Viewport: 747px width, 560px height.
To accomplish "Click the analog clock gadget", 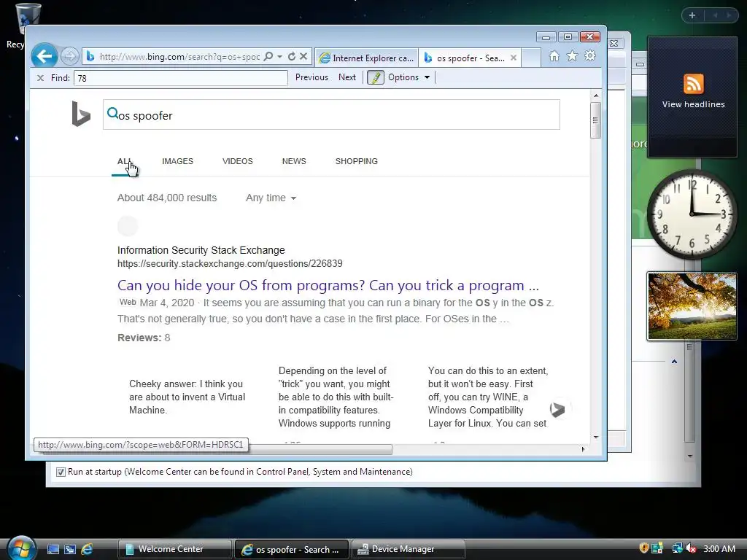I will [692, 215].
